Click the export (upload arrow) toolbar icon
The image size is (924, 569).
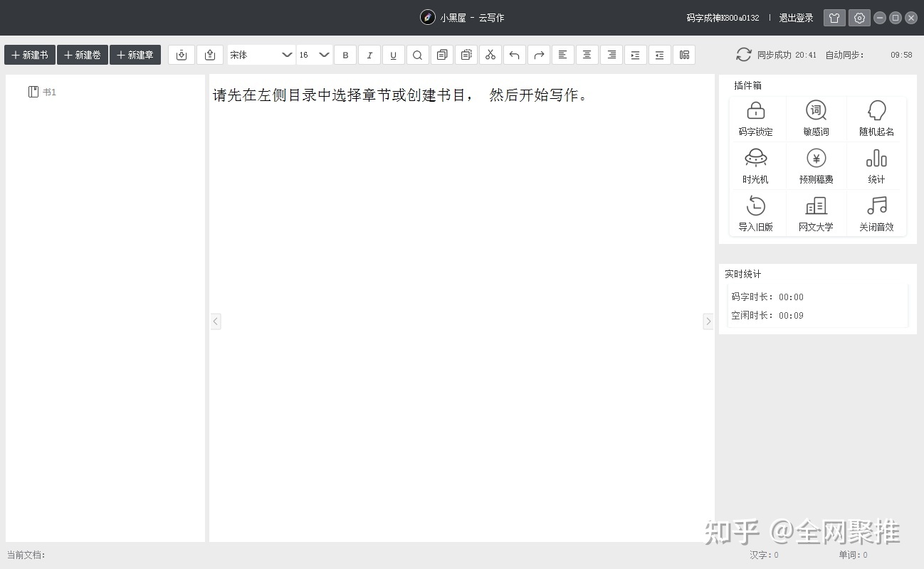pyautogui.click(x=210, y=55)
